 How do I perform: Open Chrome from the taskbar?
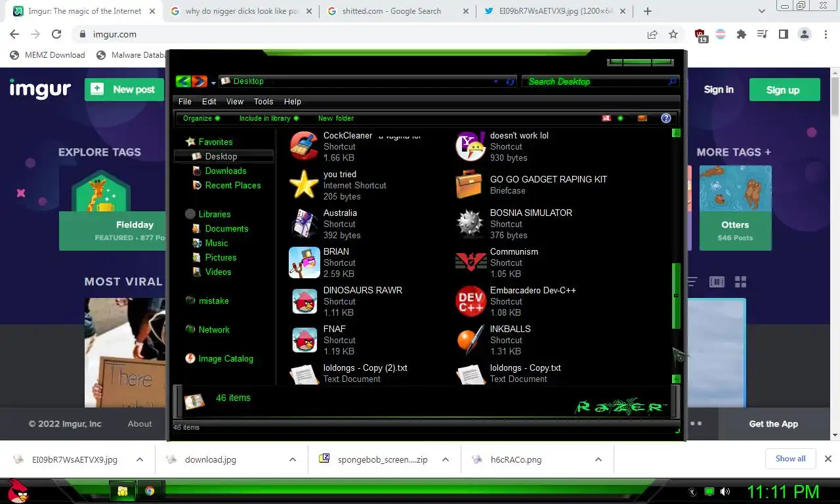click(150, 491)
